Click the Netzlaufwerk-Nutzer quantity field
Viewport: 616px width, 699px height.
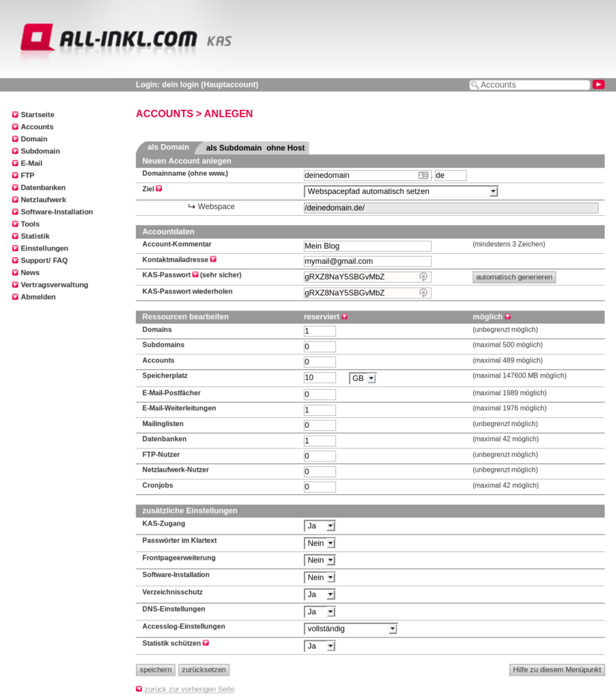click(x=320, y=471)
